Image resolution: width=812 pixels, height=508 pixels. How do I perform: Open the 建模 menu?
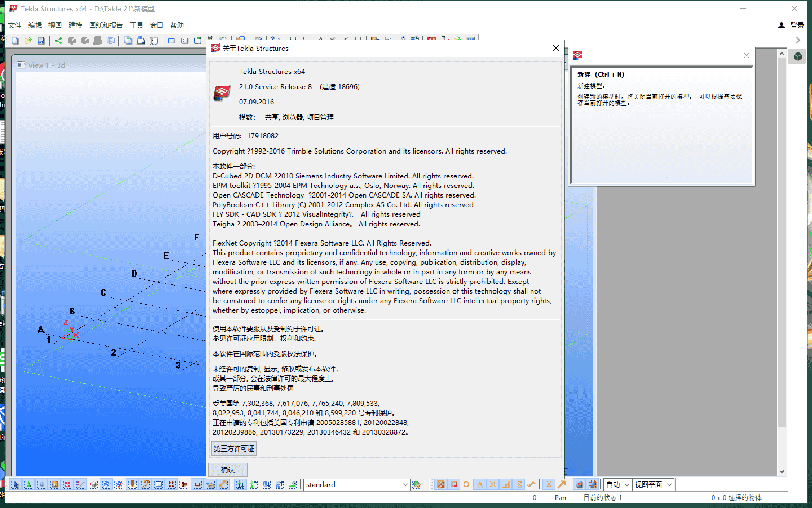(x=76, y=25)
